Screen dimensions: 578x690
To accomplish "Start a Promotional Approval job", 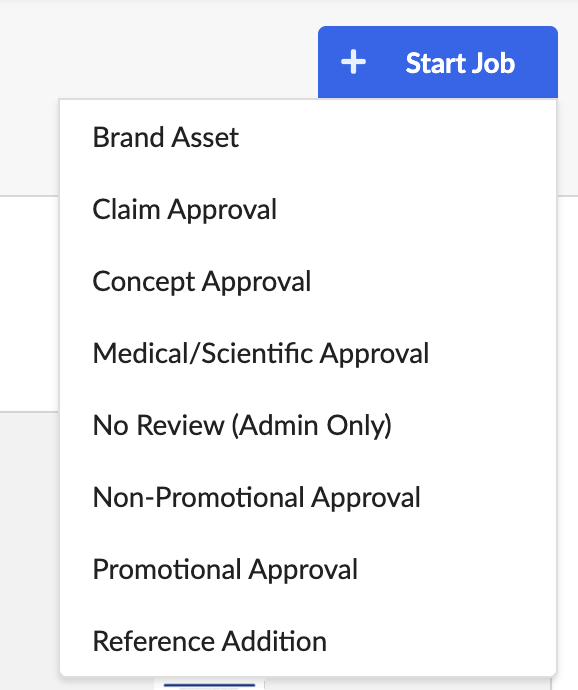I will coord(308,569).
